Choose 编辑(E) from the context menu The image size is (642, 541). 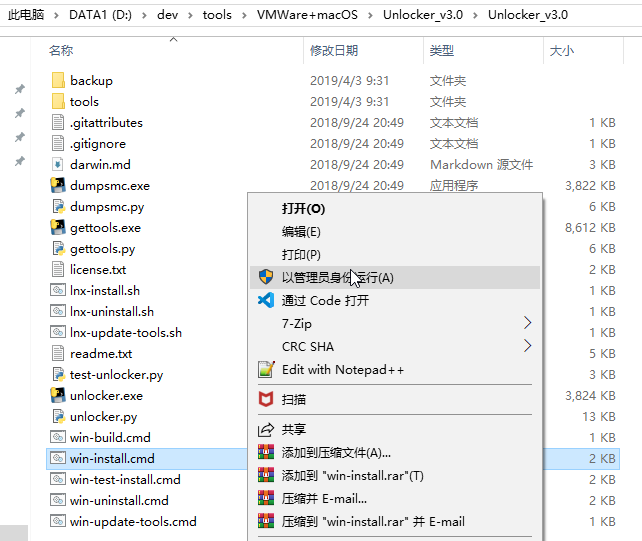tap(395, 231)
